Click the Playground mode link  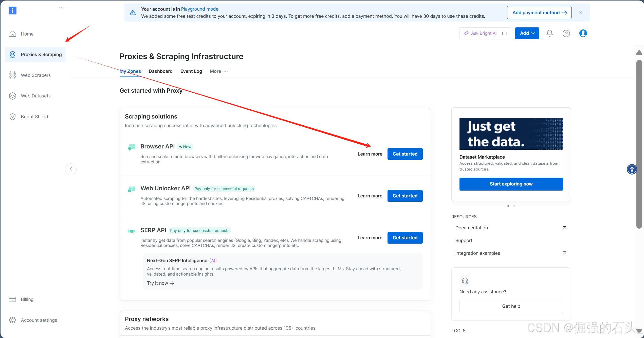199,9
